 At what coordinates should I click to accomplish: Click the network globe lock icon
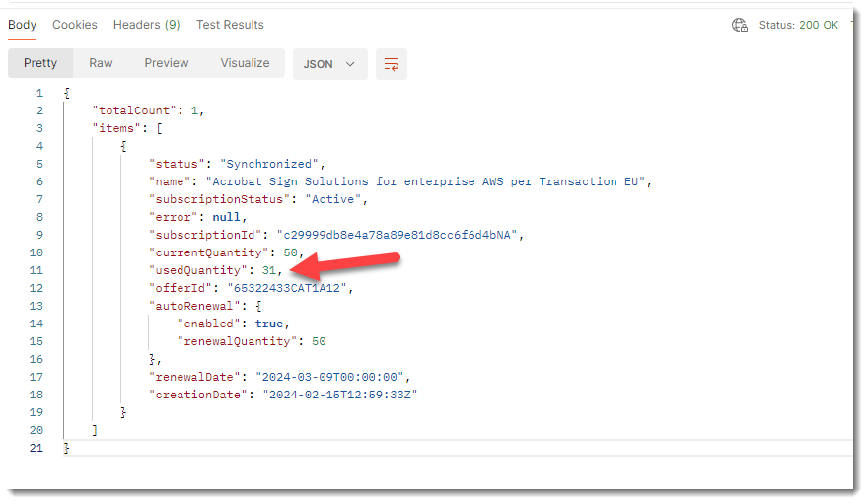[740, 25]
